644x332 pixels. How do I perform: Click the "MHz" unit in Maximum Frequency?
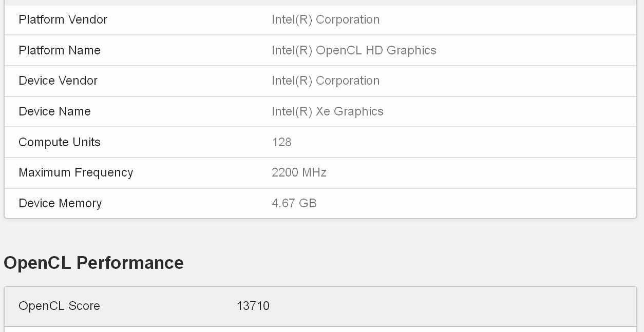(x=314, y=172)
